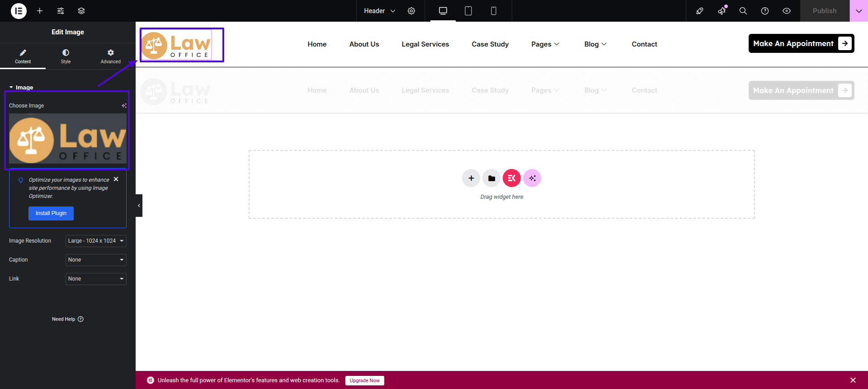
Task: Click the Install Plugin button
Action: (51, 213)
